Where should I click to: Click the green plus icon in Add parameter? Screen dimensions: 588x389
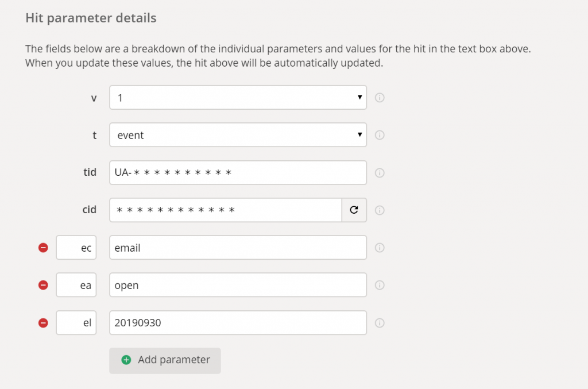[x=126, y=360]
